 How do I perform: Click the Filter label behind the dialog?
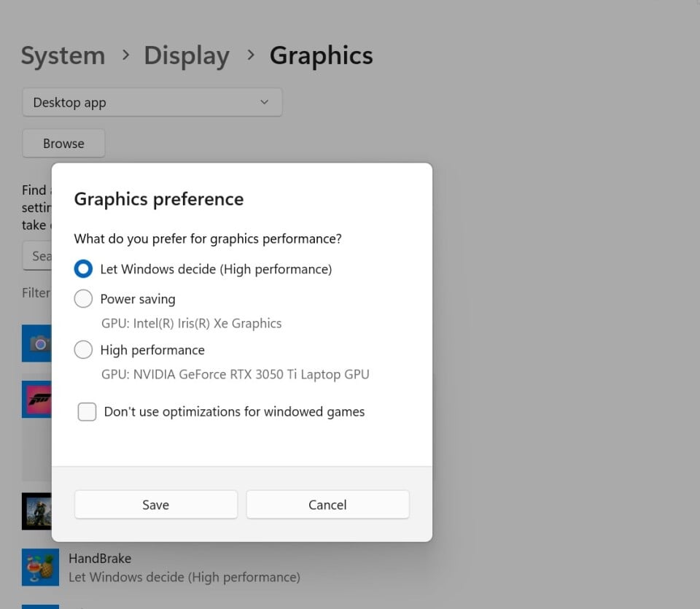tap(36, 293)
